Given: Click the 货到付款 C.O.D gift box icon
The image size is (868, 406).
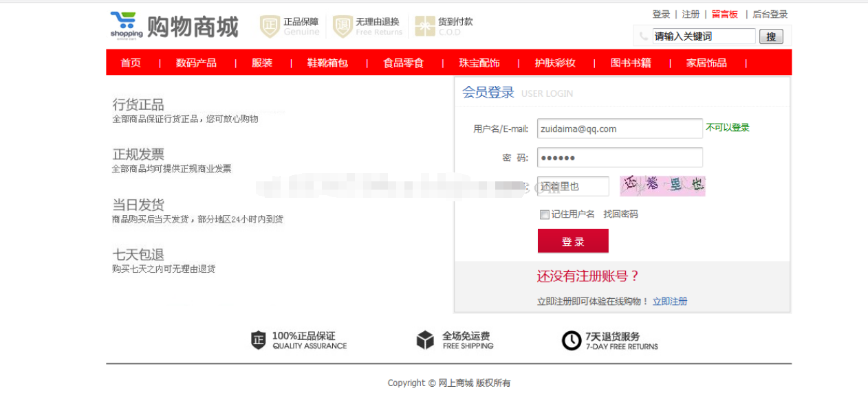Looking at the screenshot, I should 425,26.
